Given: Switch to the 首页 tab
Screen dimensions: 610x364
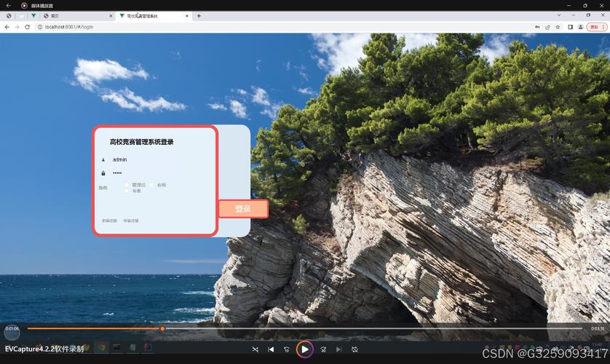Looking at the screenshot, I should [77, 16].
